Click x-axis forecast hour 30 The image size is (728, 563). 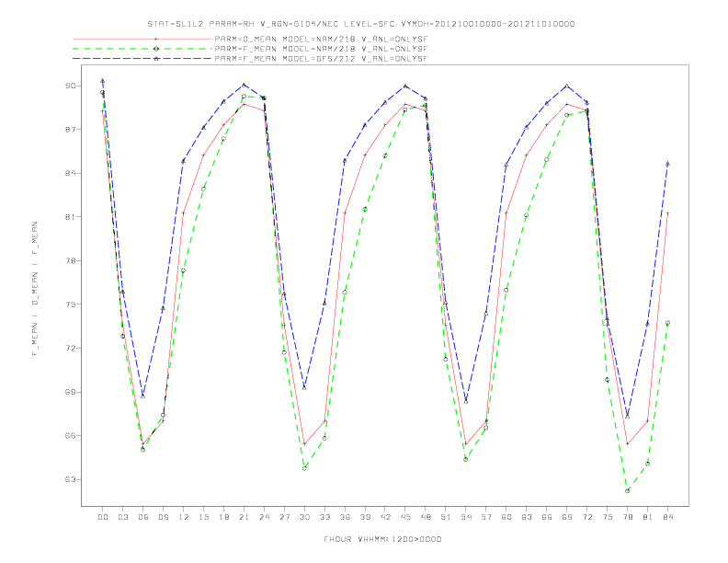[x=304, y=517]
